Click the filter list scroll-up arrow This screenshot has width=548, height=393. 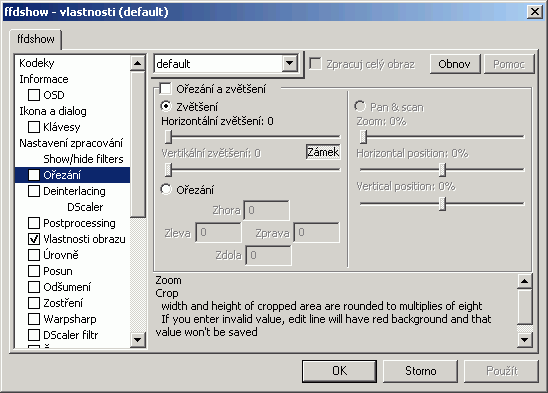tap(138, 63)
